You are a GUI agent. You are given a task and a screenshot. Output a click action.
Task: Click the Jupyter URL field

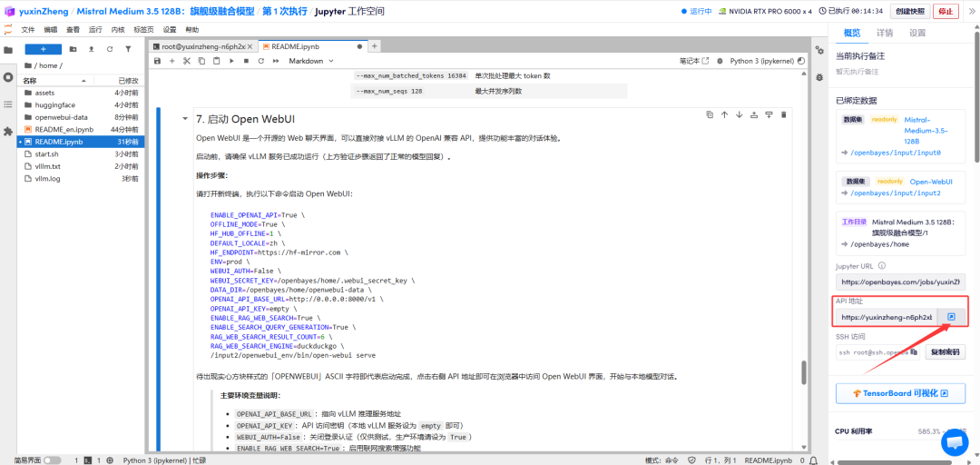(900, 282)
